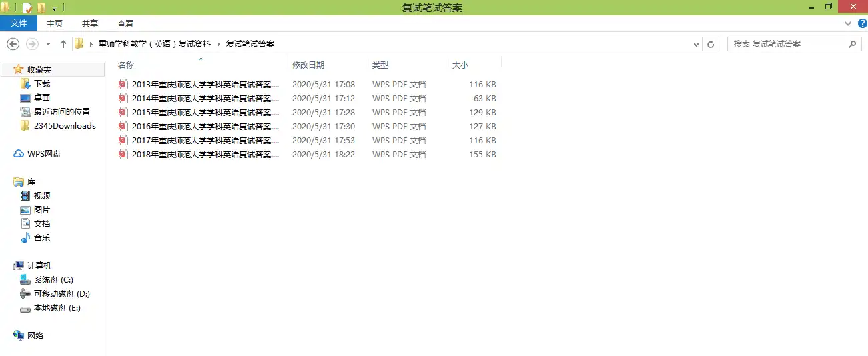Open WPS网盘 in navigation pane
The height and width of the screenshot is (356, 868).
44,154
